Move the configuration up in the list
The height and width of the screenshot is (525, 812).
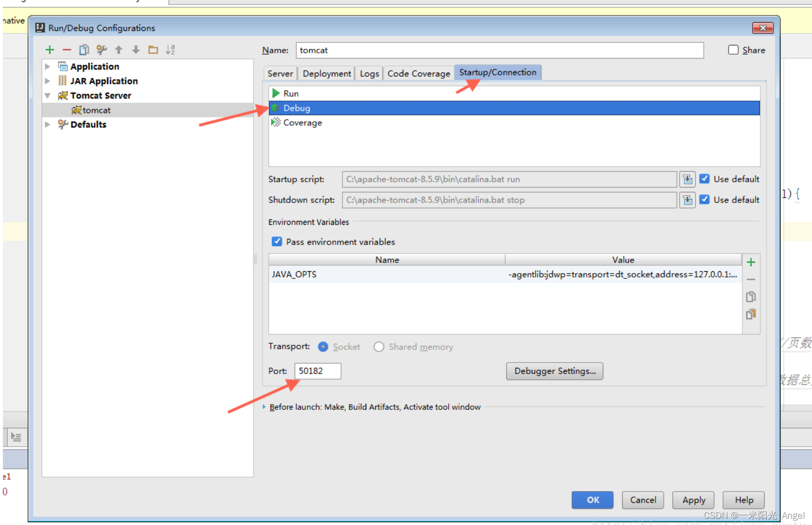tap(119, 49)
